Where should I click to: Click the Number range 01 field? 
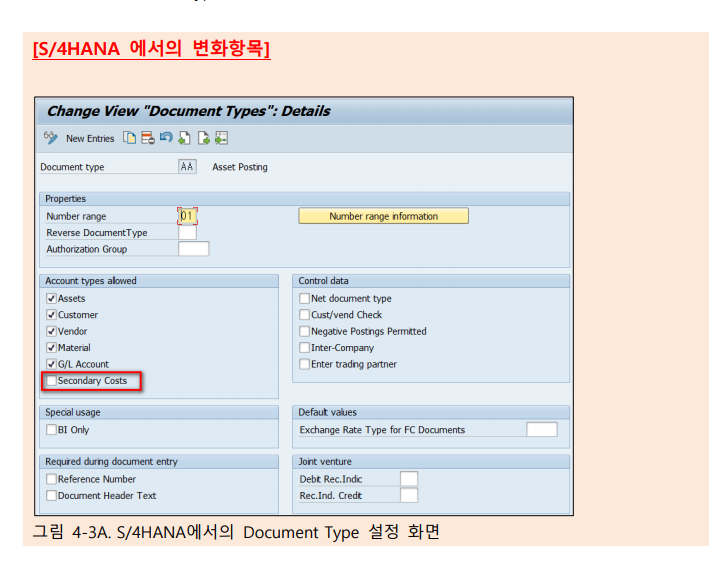[x=187, y=216]
